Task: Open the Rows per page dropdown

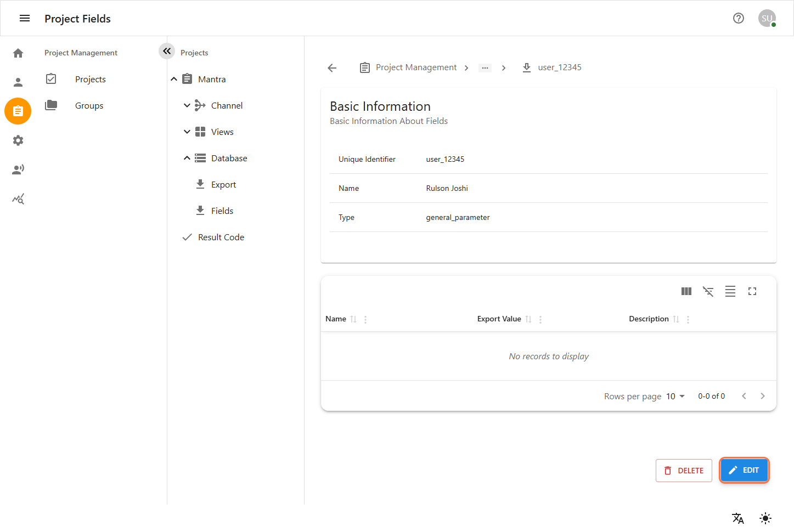Action: click(x=674, y=396)
